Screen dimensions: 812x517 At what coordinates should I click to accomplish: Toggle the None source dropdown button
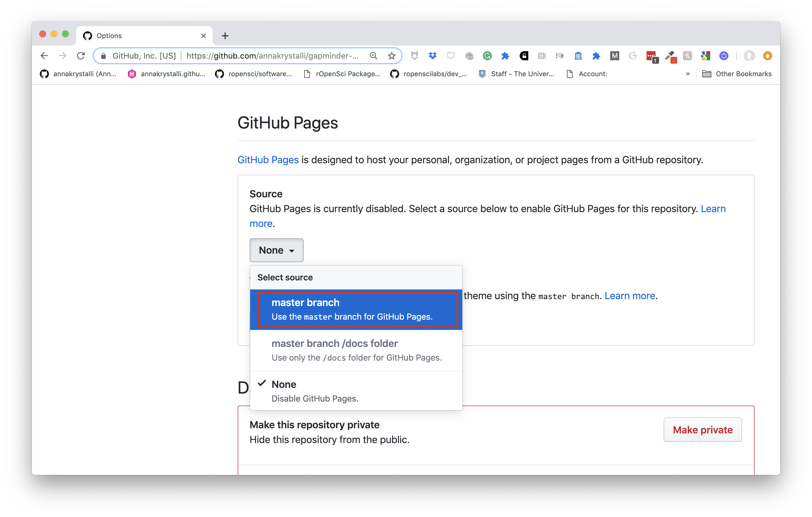[x=276, y=250]
